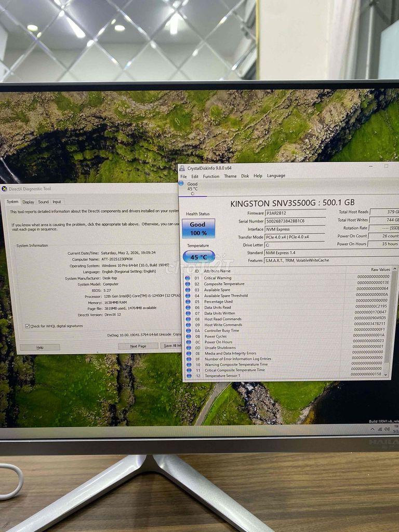The width and height of the screenshot is (399, 532).
Task: Open the taskbar network icon
Action: (x=380, y=430)
